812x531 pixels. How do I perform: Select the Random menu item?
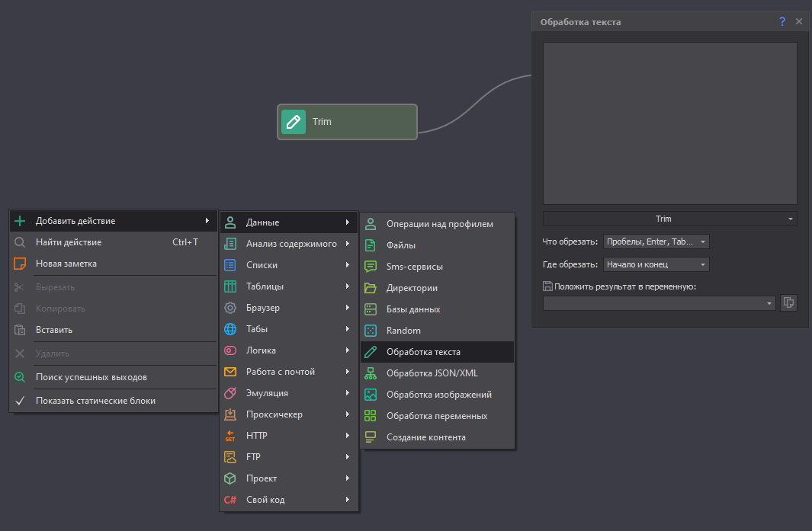438,331
